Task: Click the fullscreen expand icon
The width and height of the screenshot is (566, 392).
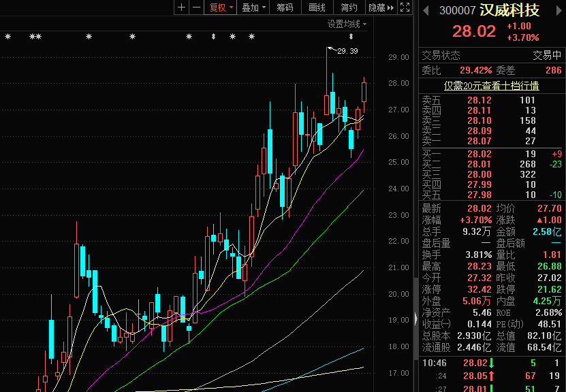Action: click(x=405, y=7)
